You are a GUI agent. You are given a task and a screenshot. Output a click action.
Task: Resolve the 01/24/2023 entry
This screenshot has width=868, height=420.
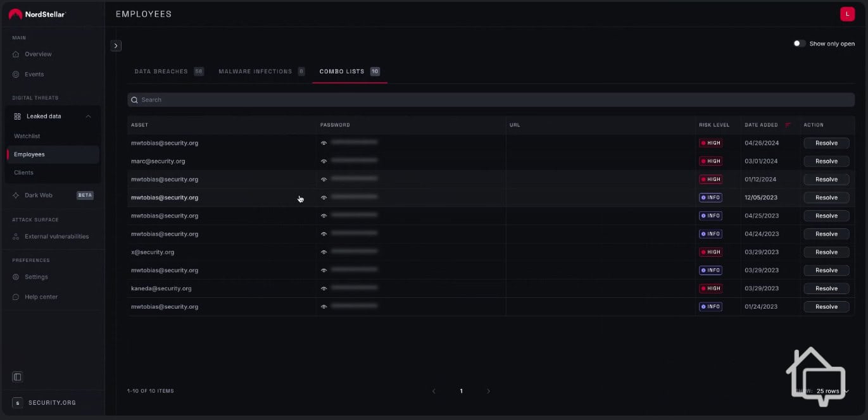click(x=826, y=307)
